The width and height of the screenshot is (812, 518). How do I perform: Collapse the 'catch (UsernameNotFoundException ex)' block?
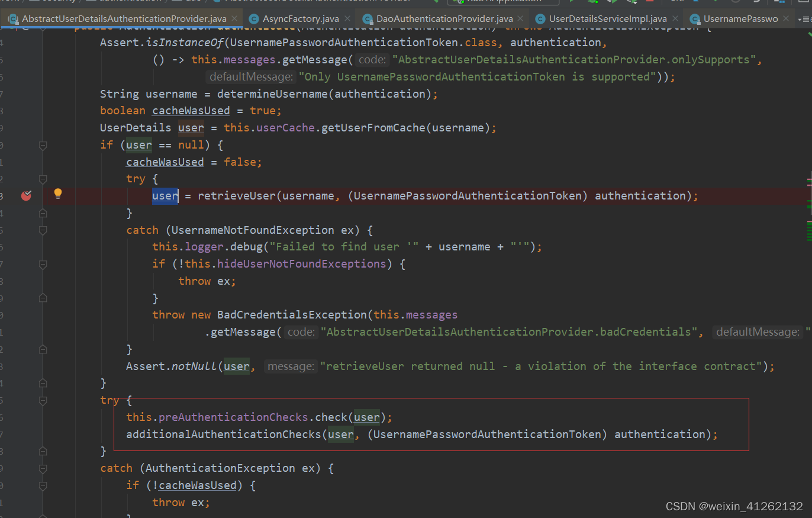[x=43, y=230]
